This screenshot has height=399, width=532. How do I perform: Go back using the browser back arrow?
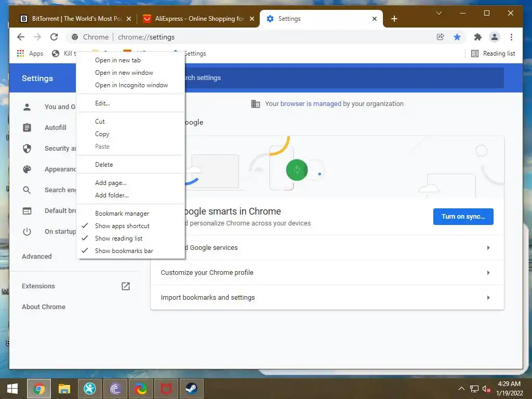tap(21, 37)
